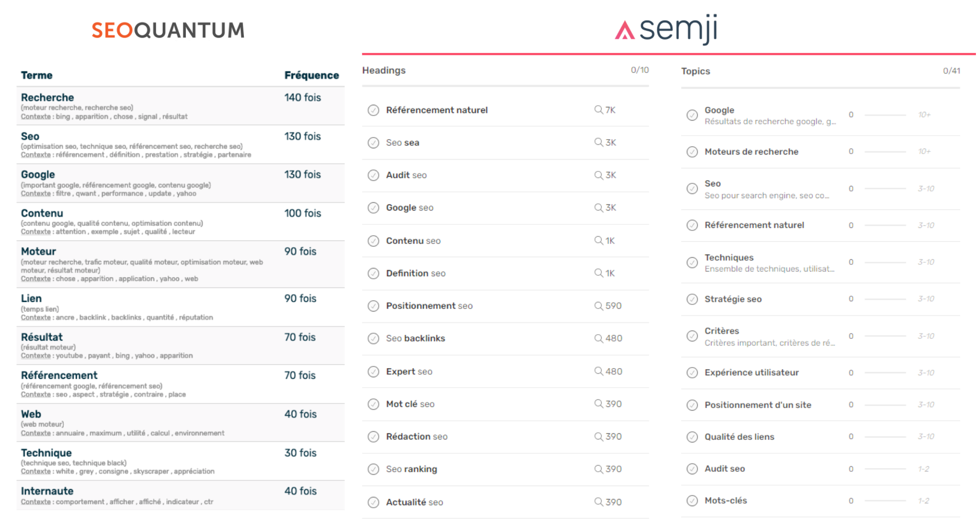Screen dimensions: 980x519
Task: Click the semji logo
Action: [666, 30]
